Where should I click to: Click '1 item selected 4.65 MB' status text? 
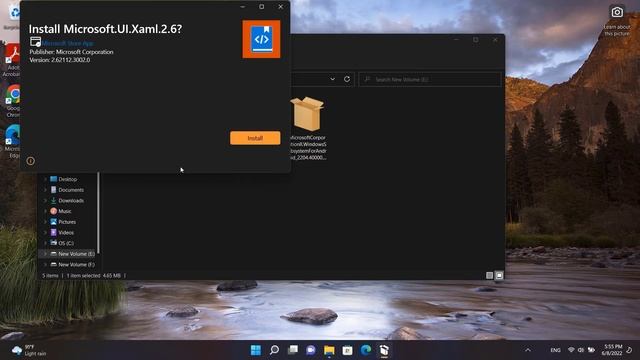pos(93,276)
